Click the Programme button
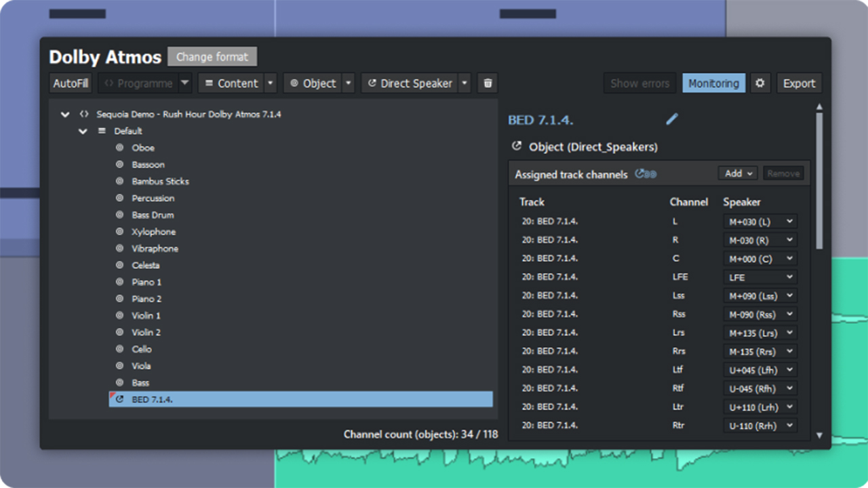This screenshot has height=488, width=868. pyautogui.click(x=138, y=83)
